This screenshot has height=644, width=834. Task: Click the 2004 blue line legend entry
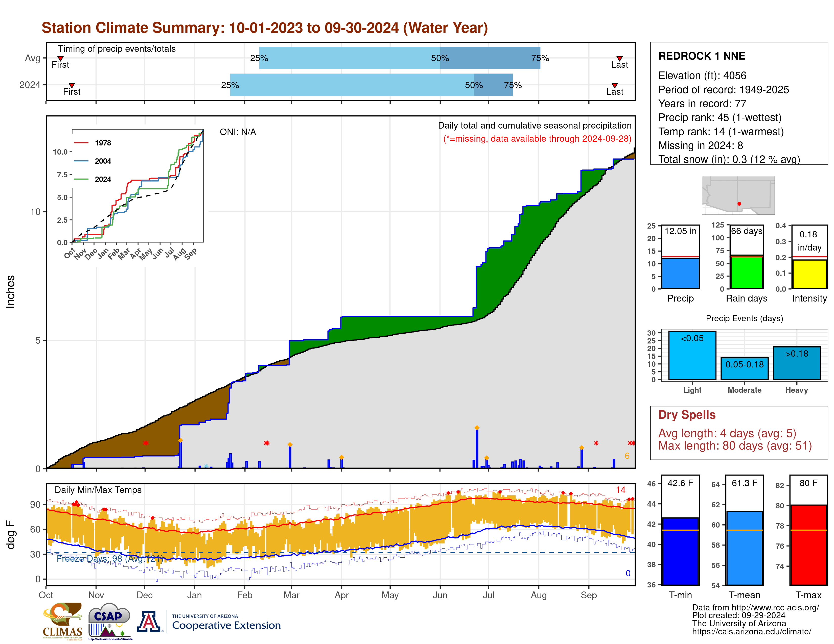pos(92,161)
